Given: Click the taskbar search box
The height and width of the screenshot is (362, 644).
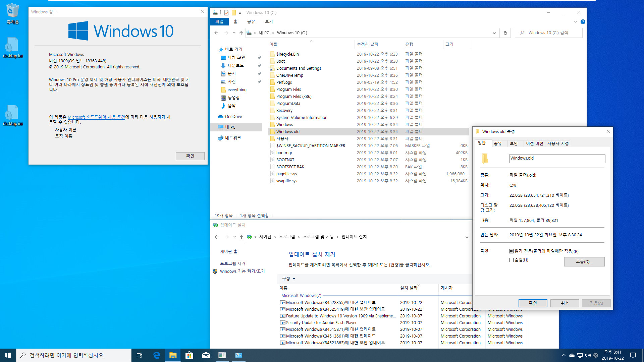Looking at the screenshot, I should (x=74, y=355).
